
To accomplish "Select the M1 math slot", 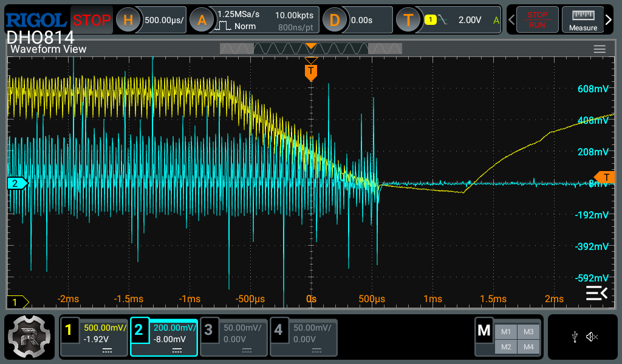I will coord(505,331).
